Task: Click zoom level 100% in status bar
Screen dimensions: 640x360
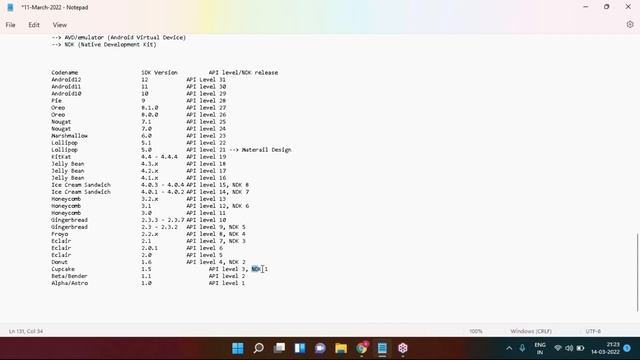Action: pos(476,331)
